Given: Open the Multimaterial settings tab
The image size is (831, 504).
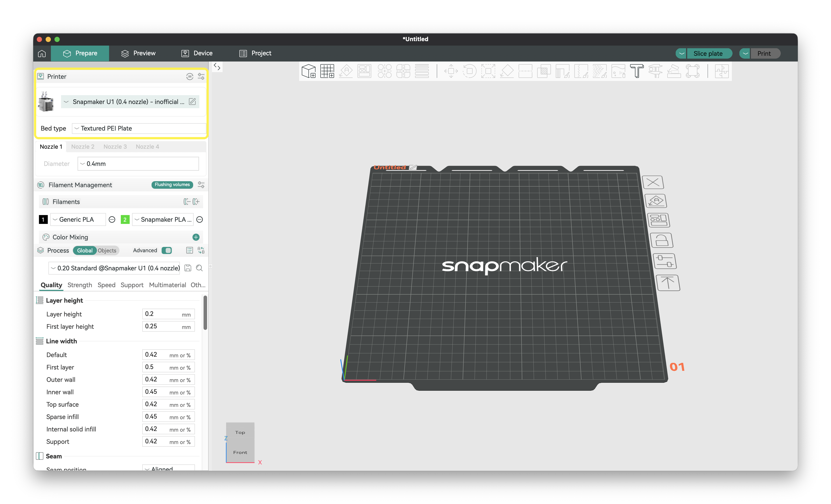Looking at the screenshot, I should (167, 285).
